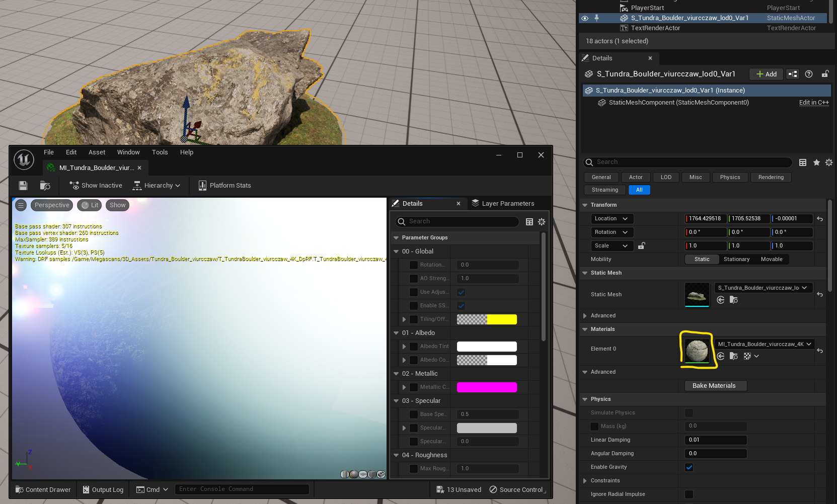837x504 pixels.
Task: Collapse the 03 - Specular group
Action: tap(396, 401)
